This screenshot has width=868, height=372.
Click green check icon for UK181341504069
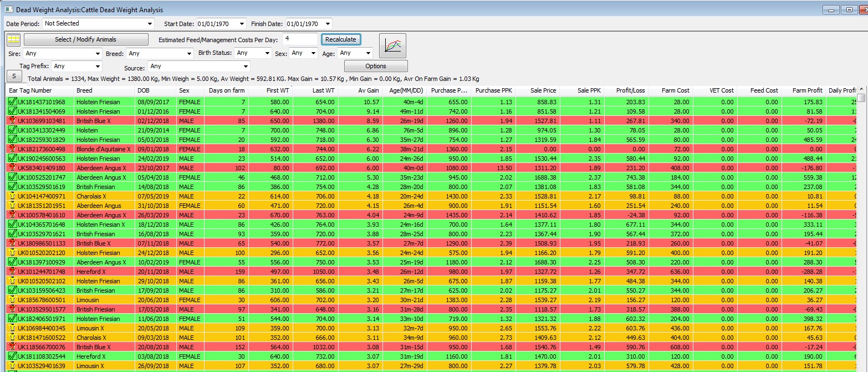pos(12,111)
